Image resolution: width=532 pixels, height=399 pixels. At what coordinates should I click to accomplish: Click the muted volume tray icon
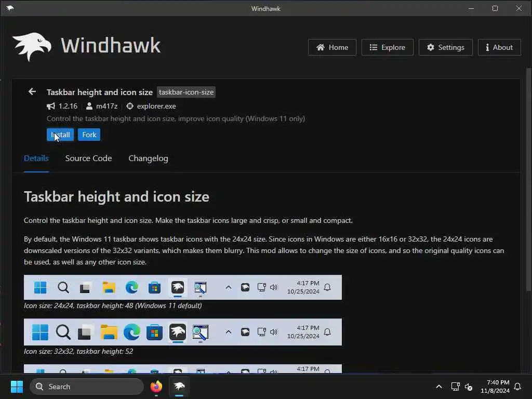(469, 387)
